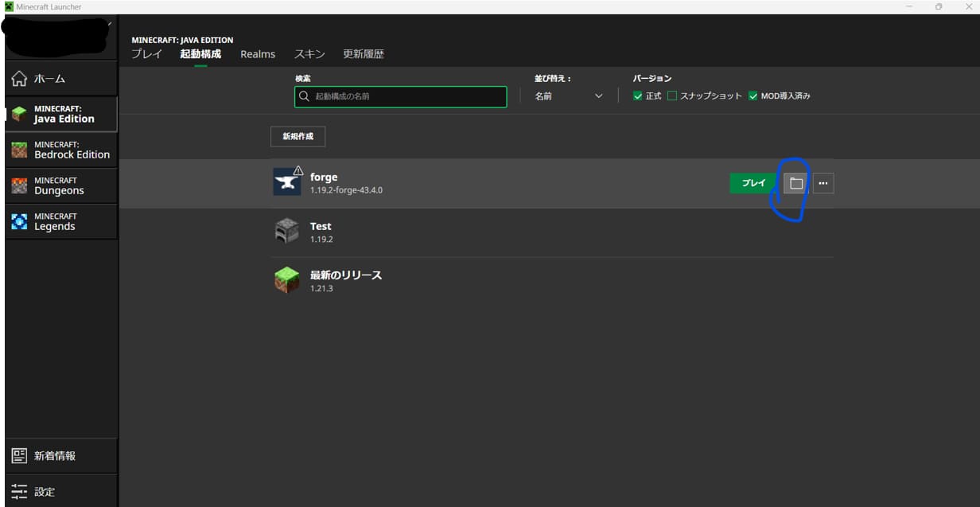Click the forge anvil icon

coord(286,182)
